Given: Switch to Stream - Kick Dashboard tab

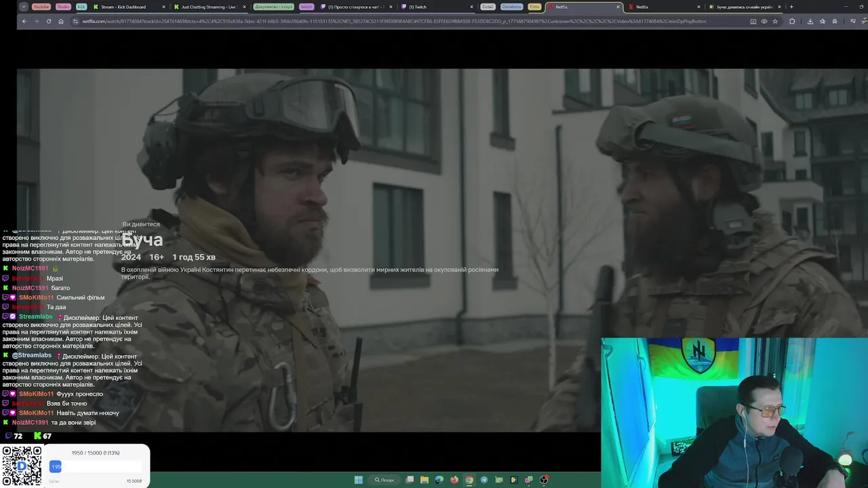Looking at the screenshot, I should click(x=129, y=7).
